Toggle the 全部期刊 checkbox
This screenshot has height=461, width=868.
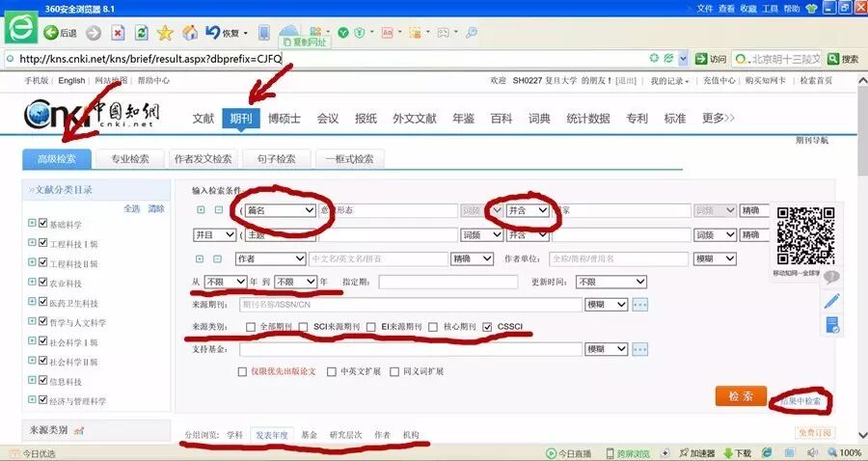pos(251,327)
